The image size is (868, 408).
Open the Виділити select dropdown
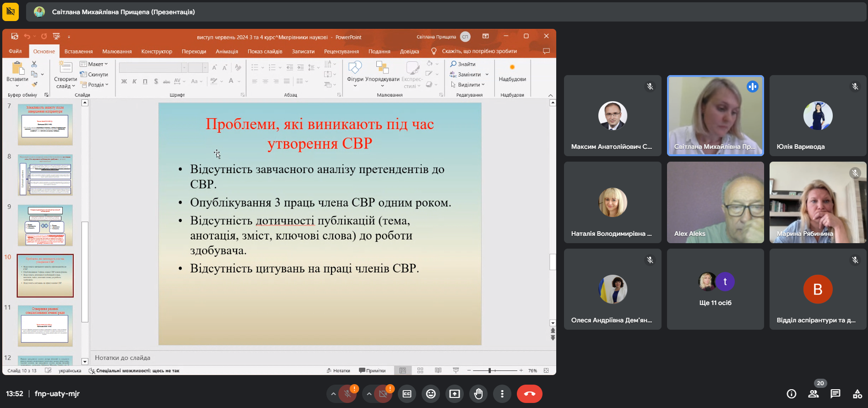[467, 85]
